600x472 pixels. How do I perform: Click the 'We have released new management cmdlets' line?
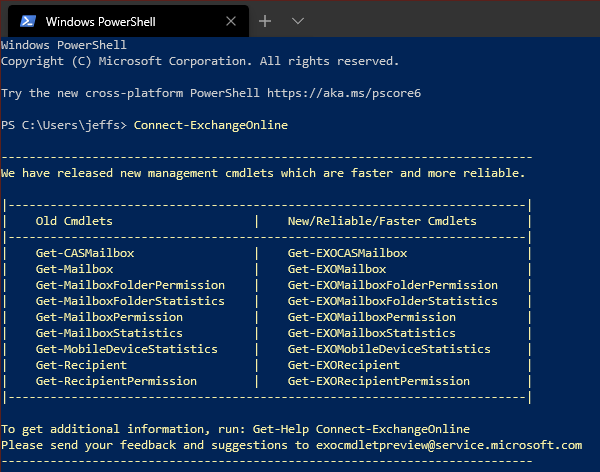[262, 173]
